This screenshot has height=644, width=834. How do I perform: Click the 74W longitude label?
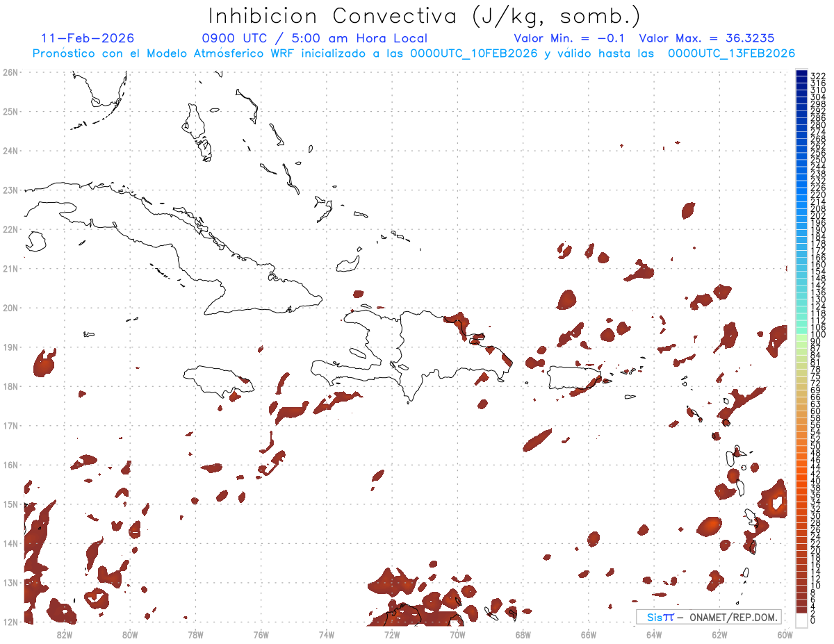327,634
